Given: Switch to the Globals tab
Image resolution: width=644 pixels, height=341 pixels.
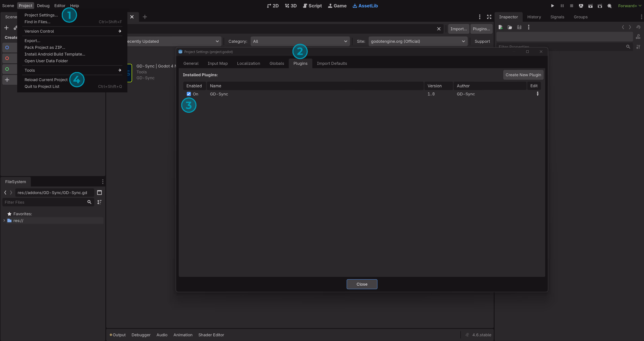Looking at the screenshot, I should pos(276,63).
